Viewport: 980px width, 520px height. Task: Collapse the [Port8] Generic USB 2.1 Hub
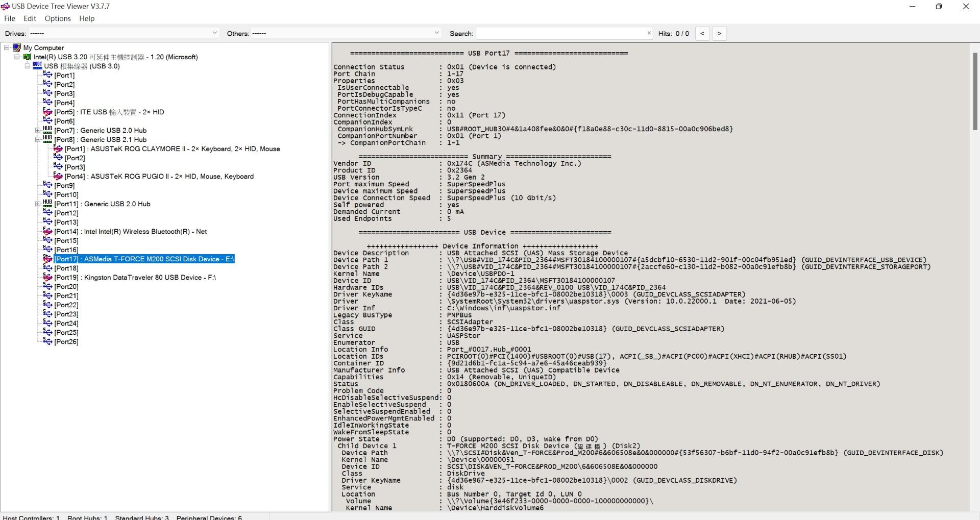[x=37, y=139]
